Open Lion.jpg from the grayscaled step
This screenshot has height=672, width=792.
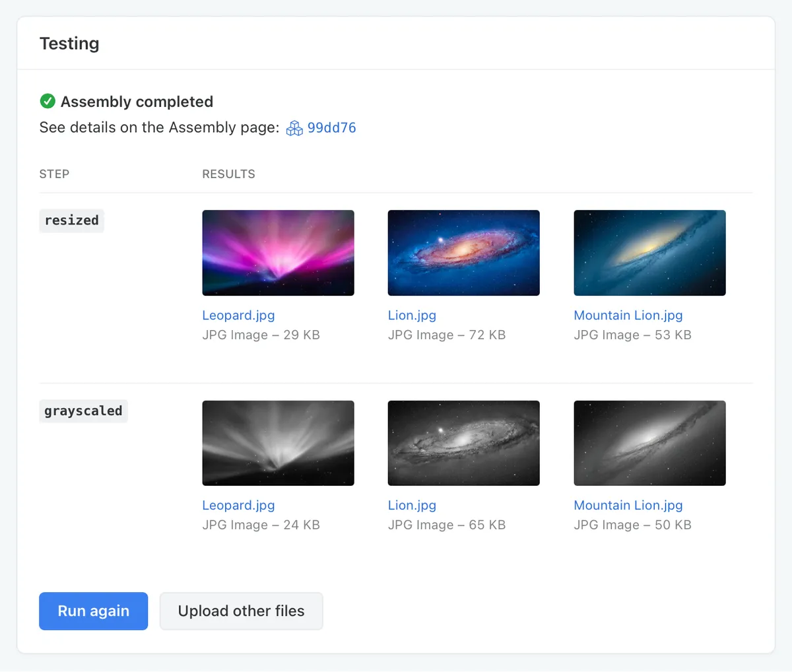412,505
